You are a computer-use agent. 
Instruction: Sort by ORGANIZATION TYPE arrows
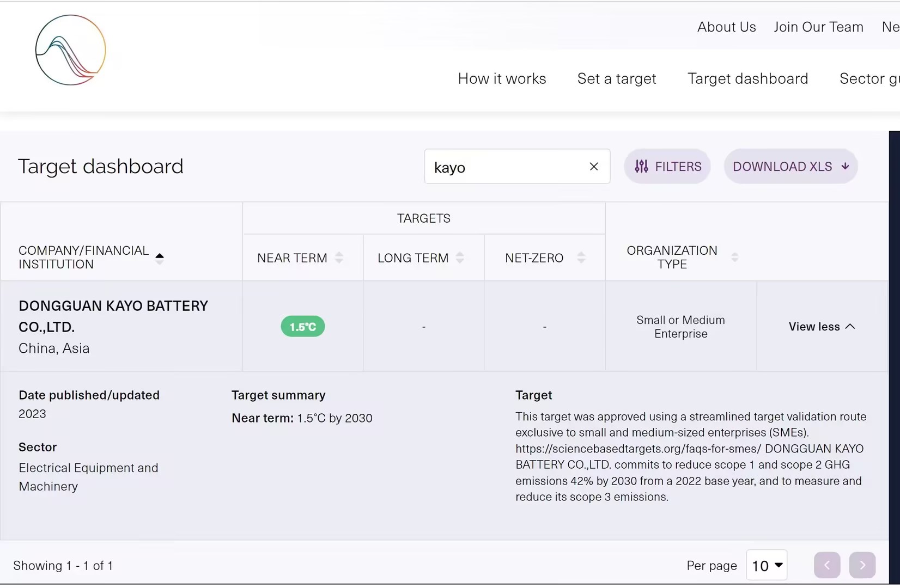coord(735,258)
